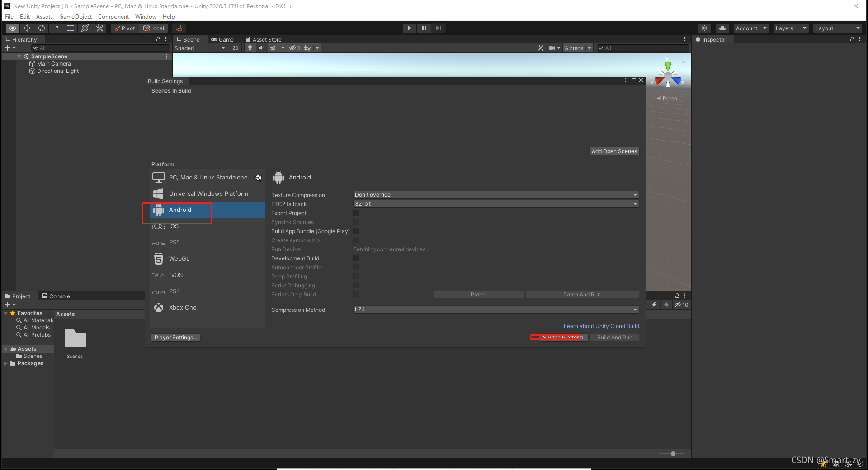Expand Packages folder in Project

pyautogui.click(x=6, y=363)
